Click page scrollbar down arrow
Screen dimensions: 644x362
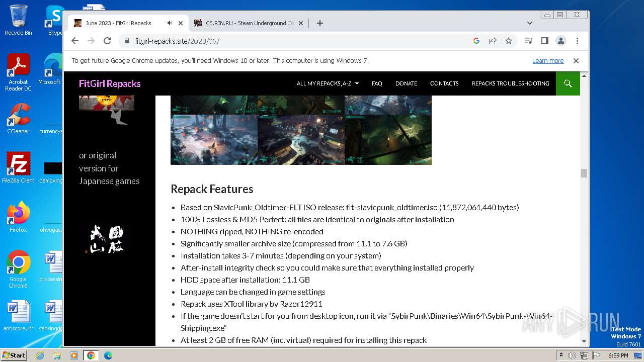pos(584,341)
